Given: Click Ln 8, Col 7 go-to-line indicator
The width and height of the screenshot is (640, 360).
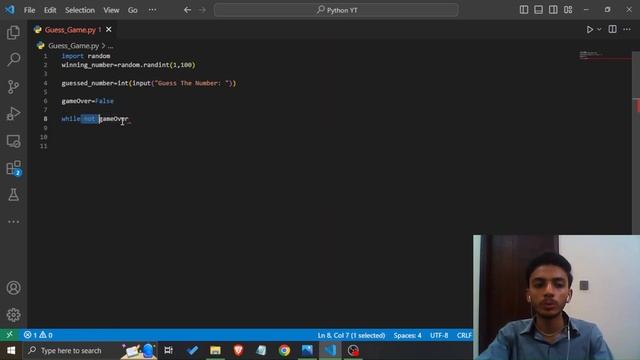Looking at the screenshot, I should 351,335.
